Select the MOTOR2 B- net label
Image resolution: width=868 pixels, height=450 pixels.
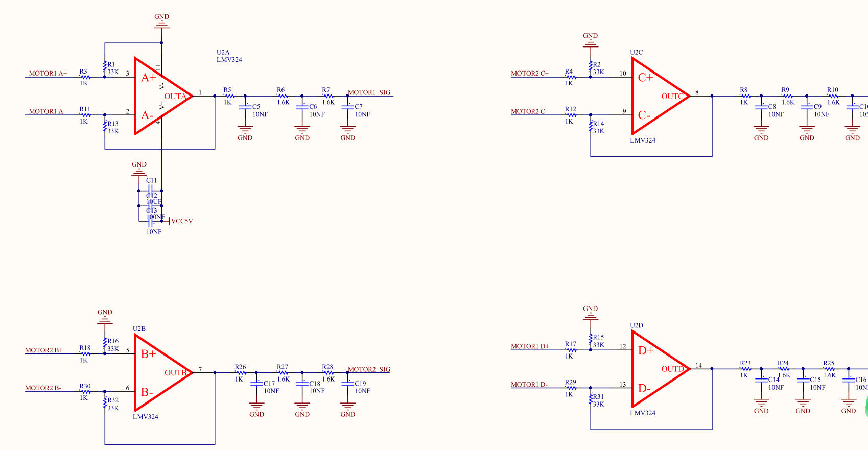[43, 388]
